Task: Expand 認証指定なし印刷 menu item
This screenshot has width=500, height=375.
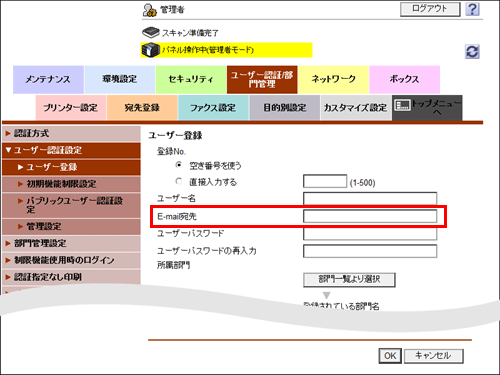Action: click(71, 277)
